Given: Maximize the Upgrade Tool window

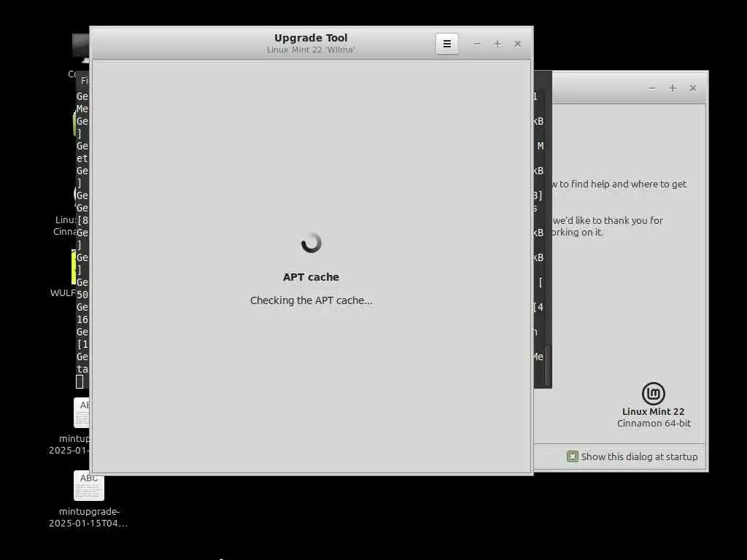Looking at the screenshot, I should [x=498, y=44].
